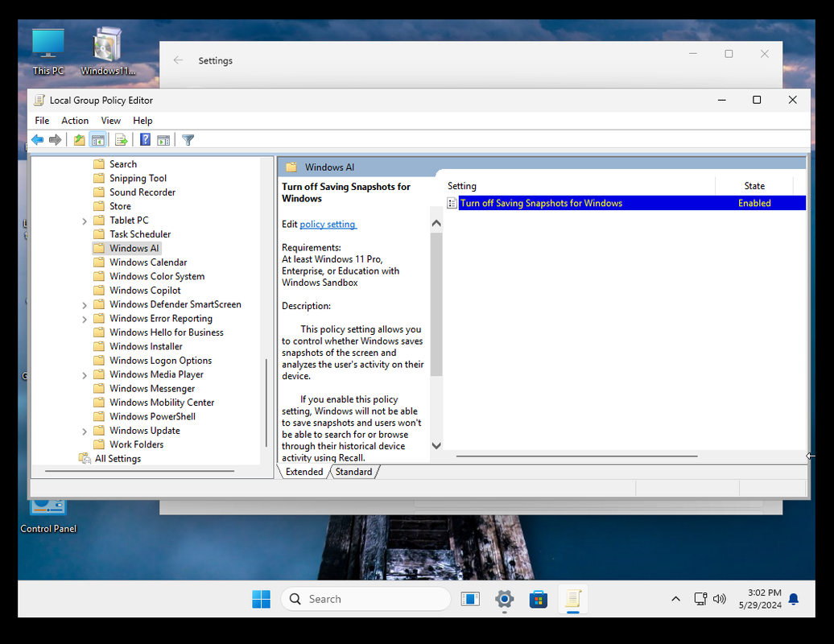Click the description pane vertical scrollbar thumb
The image size is (834, 644).
(x=436, y=304)
